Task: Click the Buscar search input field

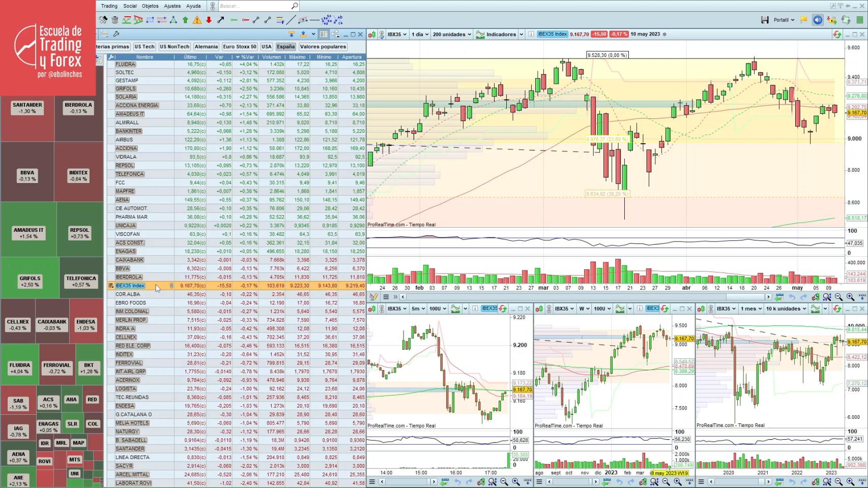Action: [254, 6]
